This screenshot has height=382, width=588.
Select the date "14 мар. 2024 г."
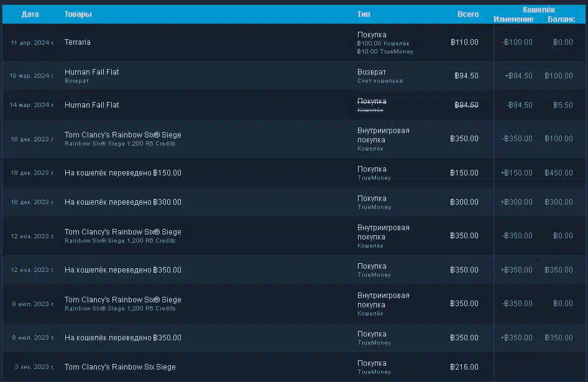point(32,105)
